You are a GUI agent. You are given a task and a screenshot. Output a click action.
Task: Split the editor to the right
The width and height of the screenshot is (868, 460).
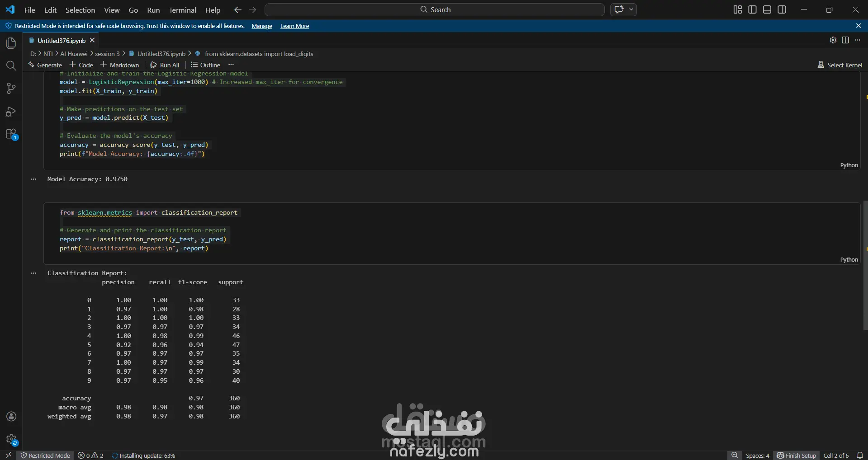click(x=845, y=40)
